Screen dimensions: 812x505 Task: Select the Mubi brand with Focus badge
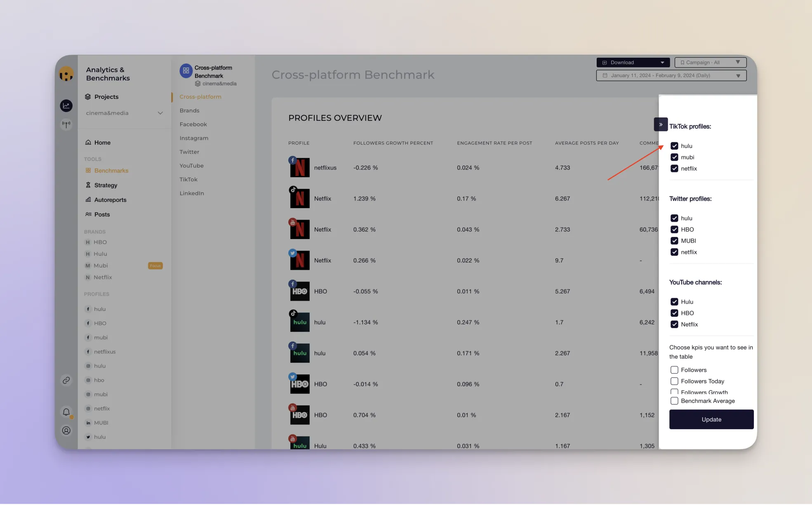(124, 265)
